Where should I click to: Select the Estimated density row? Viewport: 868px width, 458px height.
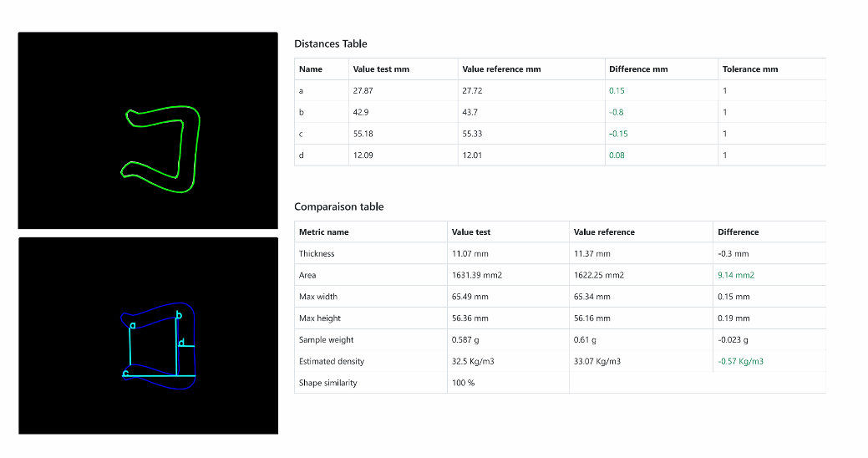[560, 361]
